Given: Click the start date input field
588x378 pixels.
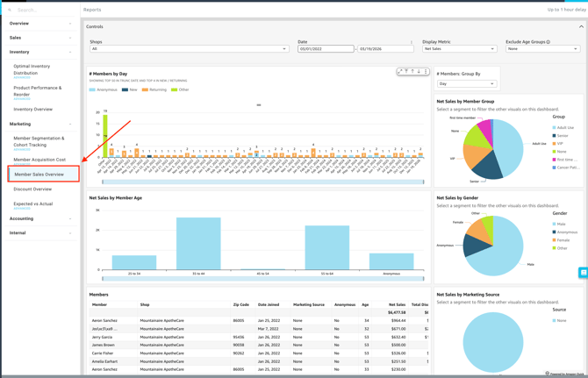Looking at the screenshot, I should point(325,49).
